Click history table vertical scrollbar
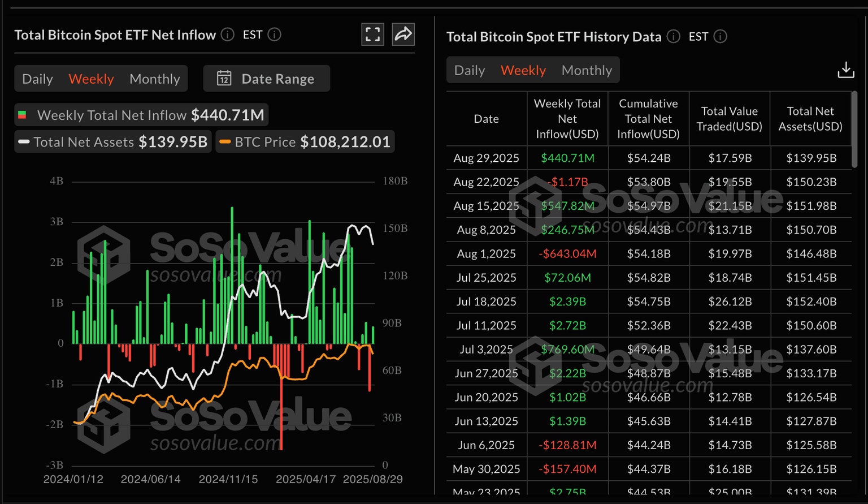868x504 pixels. point(854,130)
